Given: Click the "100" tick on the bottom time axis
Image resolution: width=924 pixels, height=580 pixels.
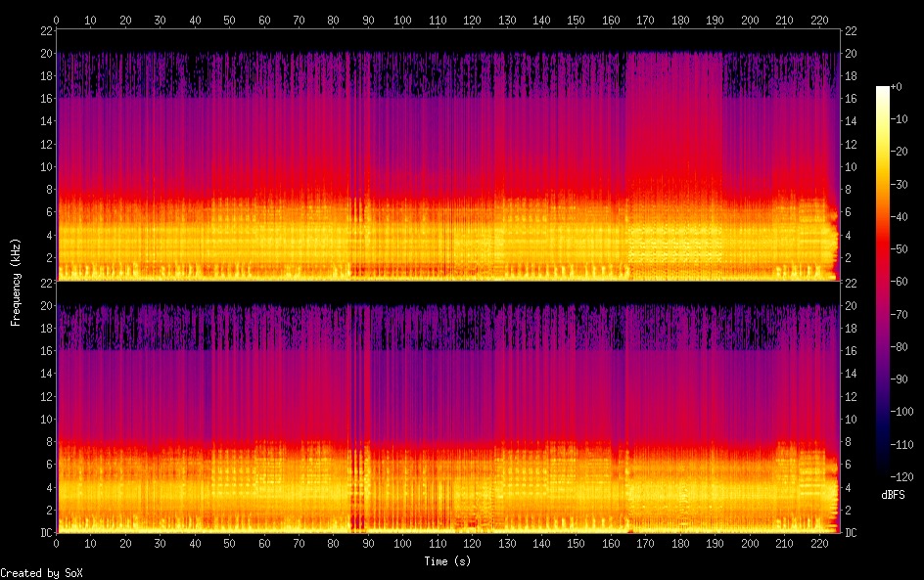Looking at the screenshot, I should point(402,544).
